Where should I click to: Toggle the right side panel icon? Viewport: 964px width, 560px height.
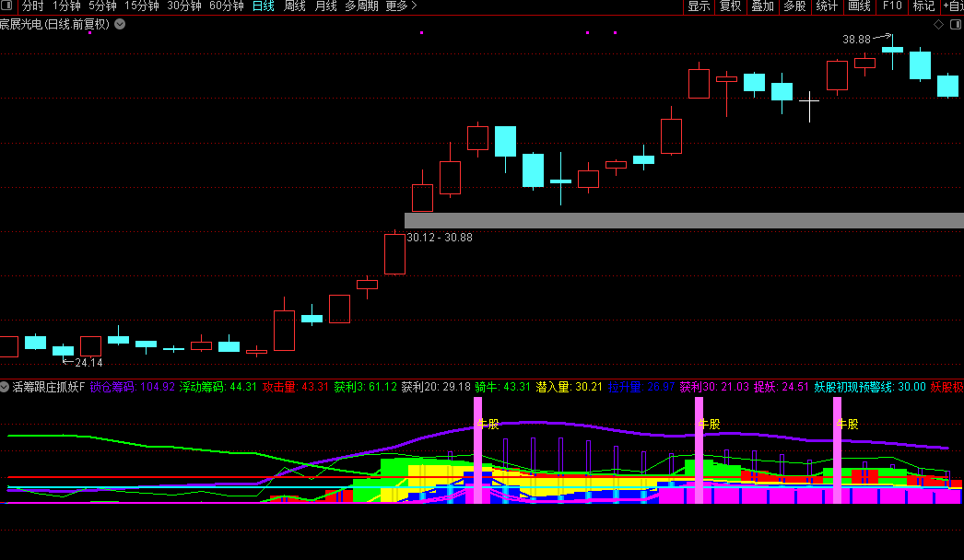tap(956, 24)
